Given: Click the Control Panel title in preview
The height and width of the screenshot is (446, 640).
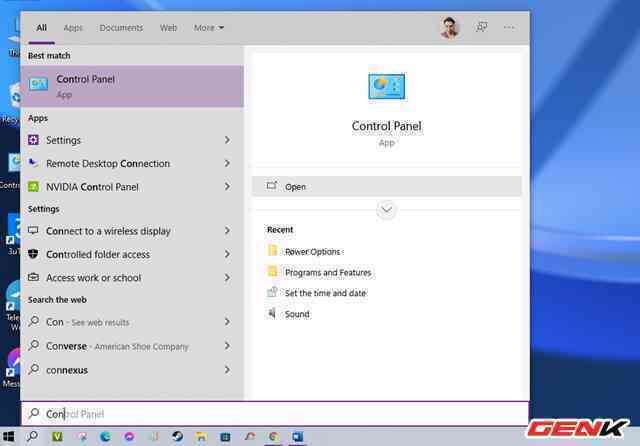Looking at the screenshot, I should (387, 126).
